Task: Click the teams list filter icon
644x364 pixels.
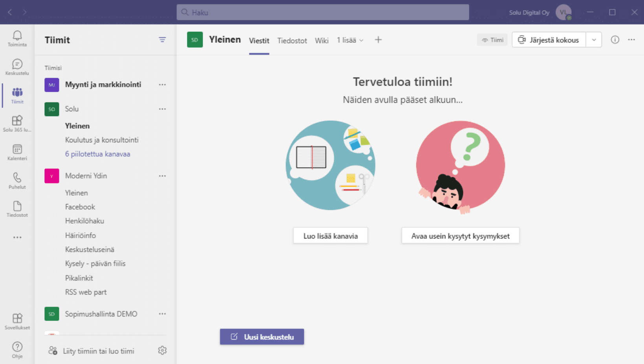Action: pos(162,40)
